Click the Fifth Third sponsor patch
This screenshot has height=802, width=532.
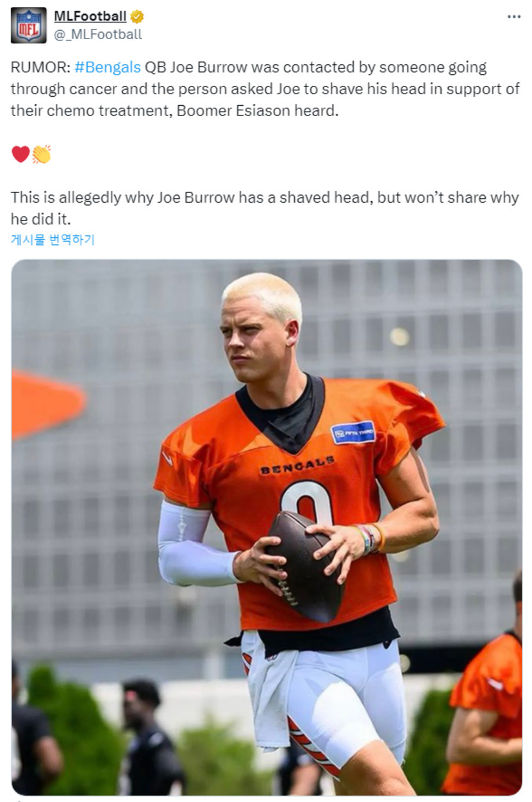pos(353,433)
